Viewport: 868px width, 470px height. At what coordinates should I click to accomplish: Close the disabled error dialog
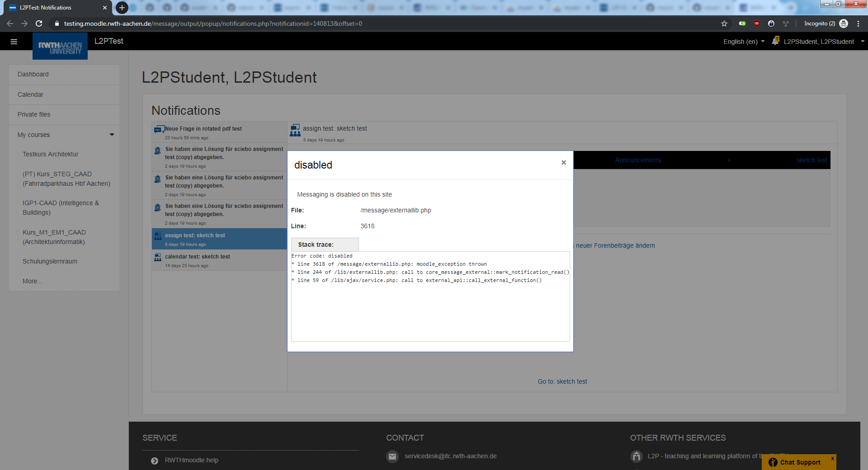point(563,163)
